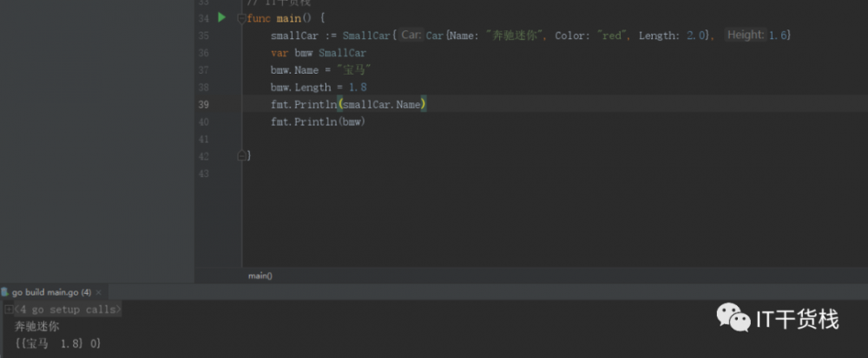Click the 'Height:' inlay hint on line 35
The height and width of the screenshot is (358, 868).
click(x=746, y=35)
